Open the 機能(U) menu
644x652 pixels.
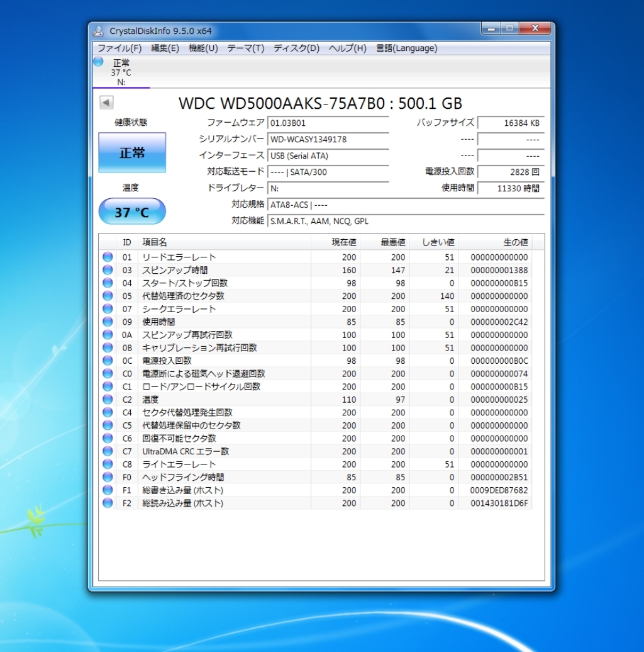click(203, 48)
